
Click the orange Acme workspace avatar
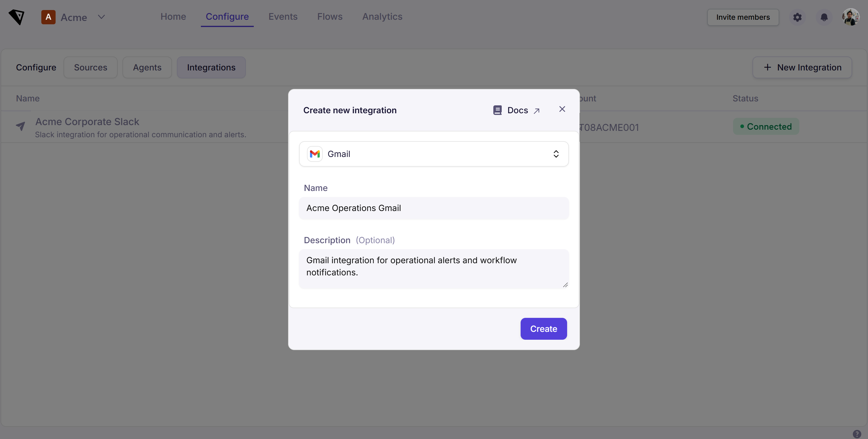point(48,17)
